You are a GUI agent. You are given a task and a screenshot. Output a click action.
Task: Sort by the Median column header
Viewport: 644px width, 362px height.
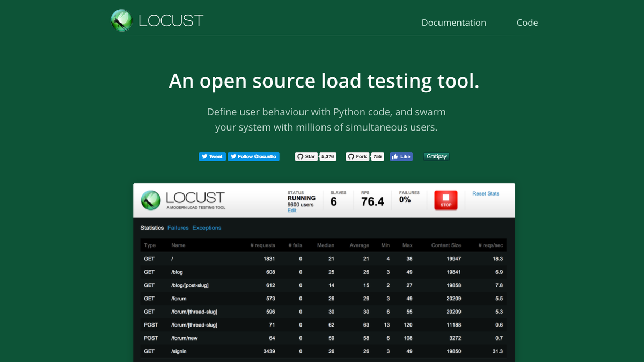point(325,245)
